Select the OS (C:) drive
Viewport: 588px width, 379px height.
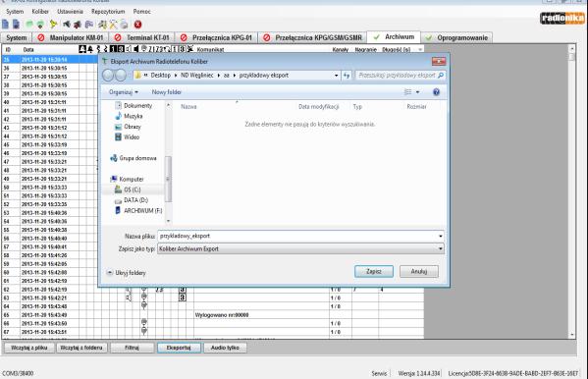[128, 189]
